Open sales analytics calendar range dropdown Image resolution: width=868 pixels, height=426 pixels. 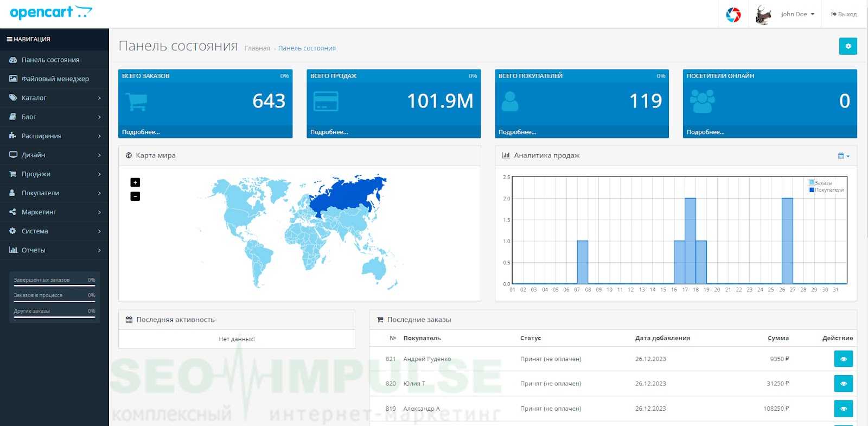click(x=844, y=156)
